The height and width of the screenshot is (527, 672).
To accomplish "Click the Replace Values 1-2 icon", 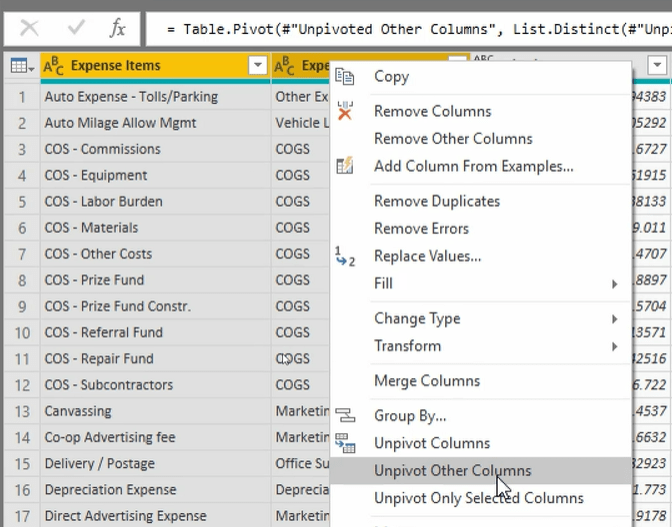I will [x=345, y=256].
